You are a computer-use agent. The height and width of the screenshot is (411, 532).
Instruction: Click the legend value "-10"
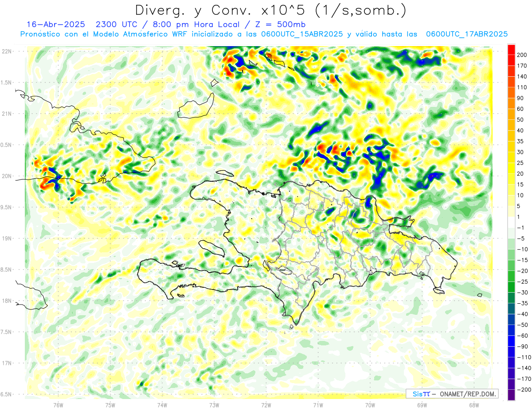click(522, 249)
